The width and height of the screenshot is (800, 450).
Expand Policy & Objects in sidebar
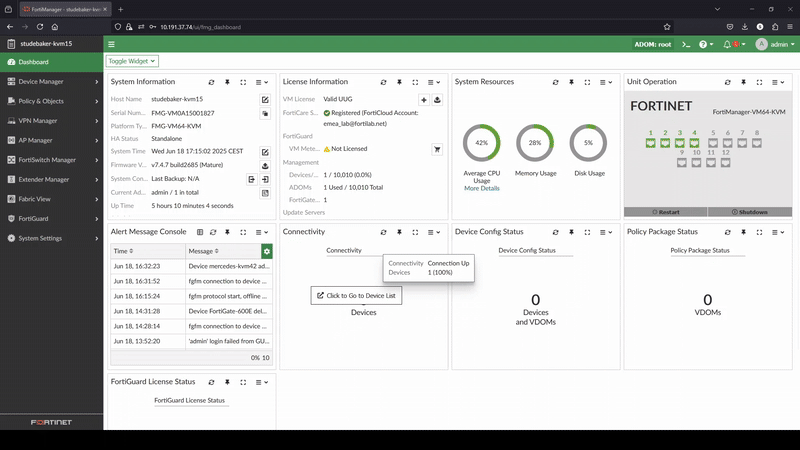click(52, 101)
